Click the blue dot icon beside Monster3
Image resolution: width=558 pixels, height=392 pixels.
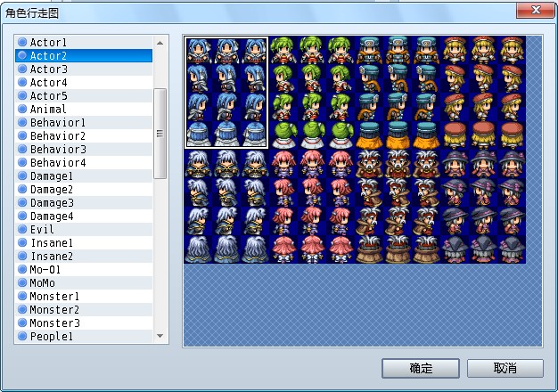(22, 323)
